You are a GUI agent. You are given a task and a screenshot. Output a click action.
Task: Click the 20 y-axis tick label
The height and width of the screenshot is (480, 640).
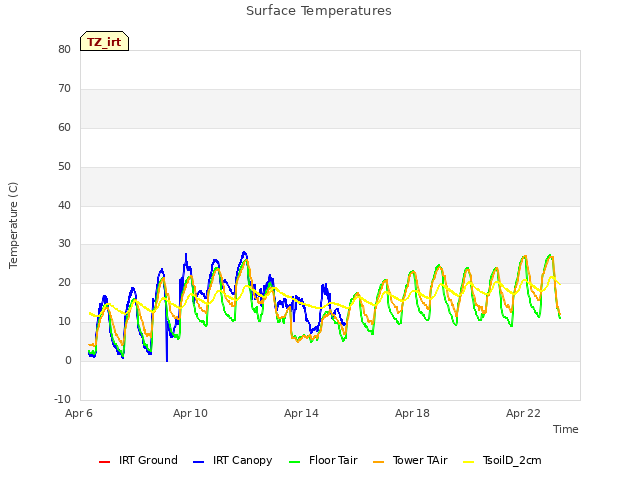point(64,282)
